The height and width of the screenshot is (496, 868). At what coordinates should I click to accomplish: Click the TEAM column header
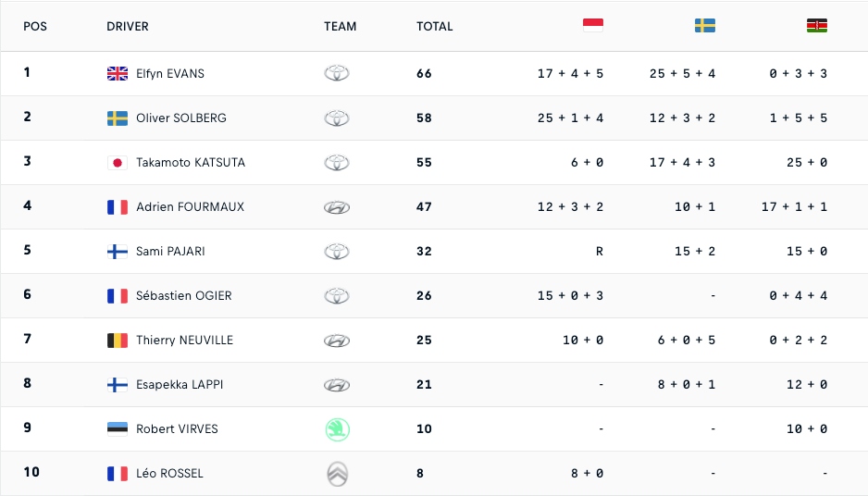point(340,27)
